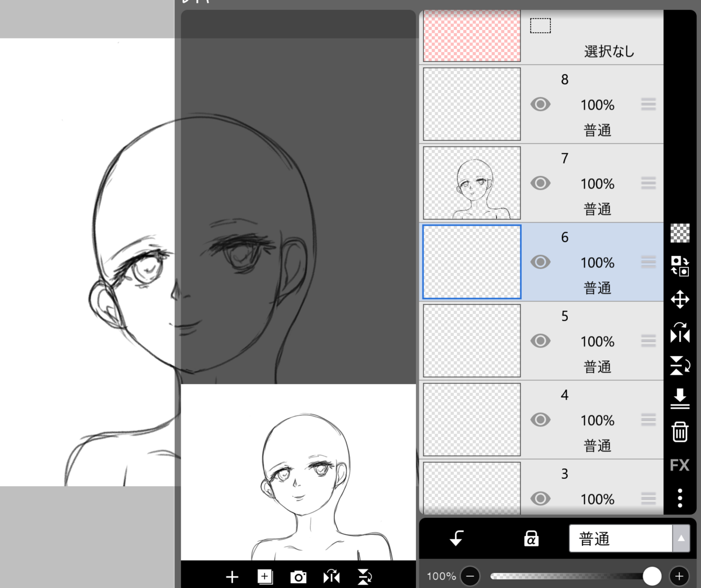701x588 pixels.
Task: Click layer 5's 100% opacity text
Action: point(598,341)
